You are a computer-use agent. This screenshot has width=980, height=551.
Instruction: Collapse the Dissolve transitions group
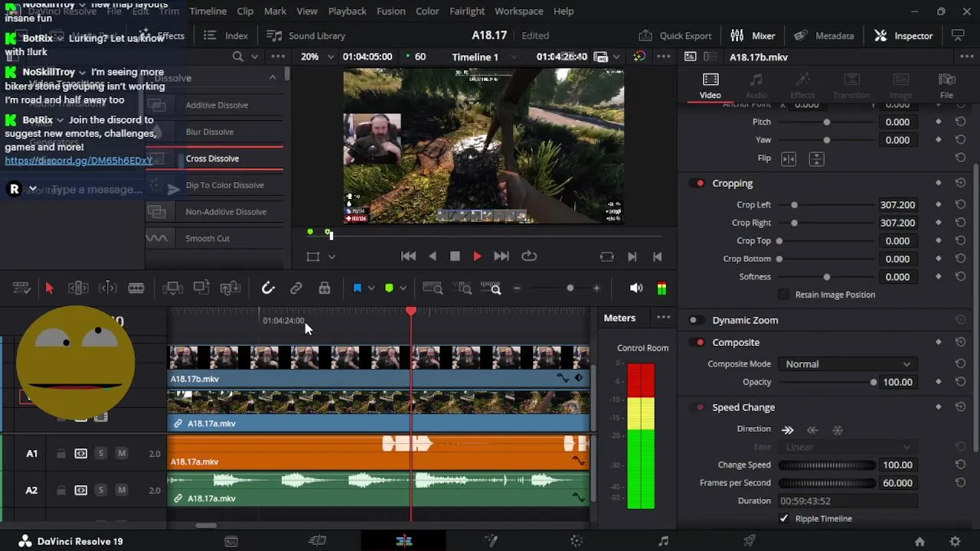click(x=273, y=77)
